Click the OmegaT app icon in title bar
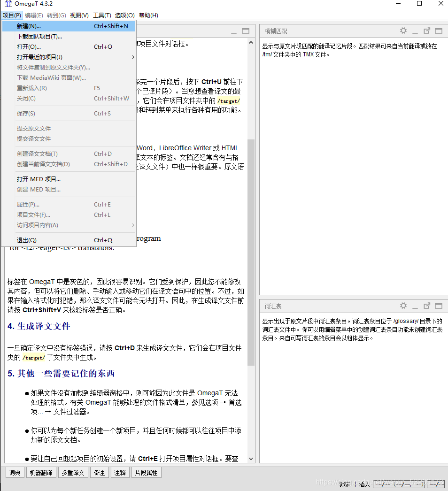448x491 pixels. click(x=8, y=4)
